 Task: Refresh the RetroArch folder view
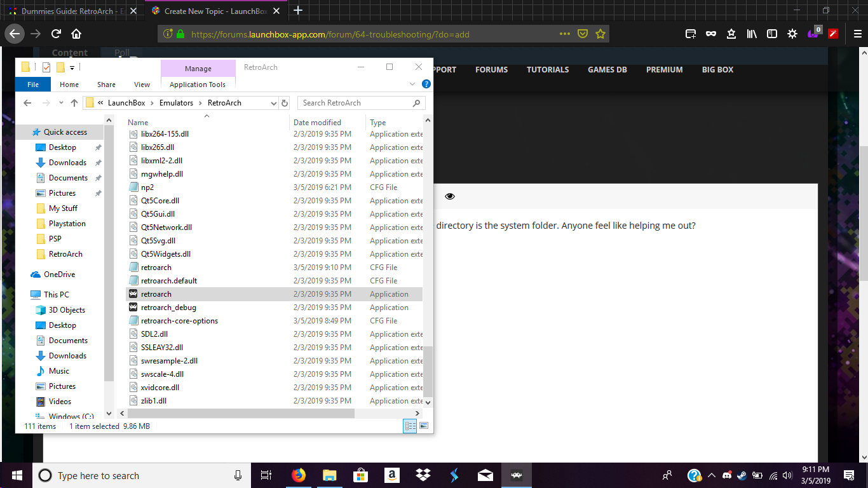285,103
